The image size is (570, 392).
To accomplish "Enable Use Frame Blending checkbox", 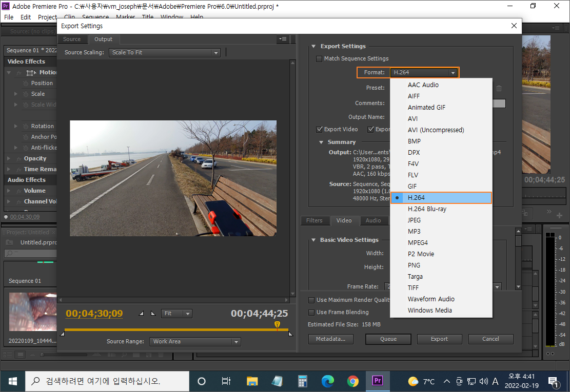I will click(x=311, y=313).
